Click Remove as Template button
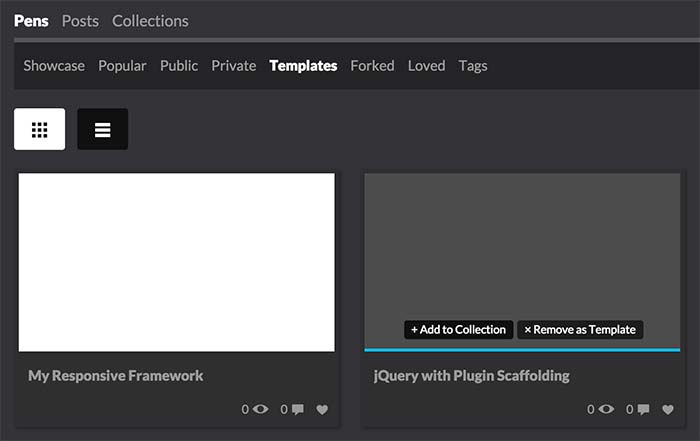Screen dimensions: 700x441 click(x=580, y=330)
